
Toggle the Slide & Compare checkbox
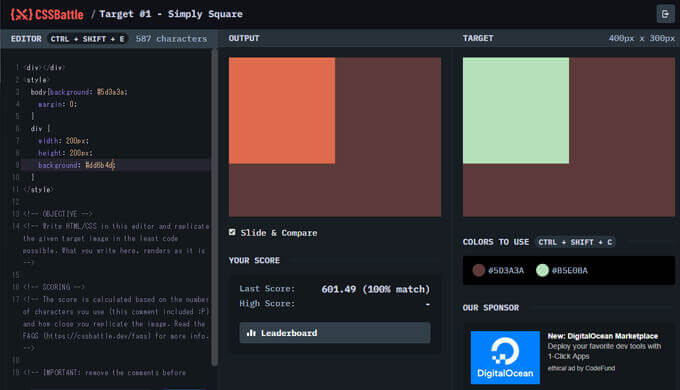[232, 232]
